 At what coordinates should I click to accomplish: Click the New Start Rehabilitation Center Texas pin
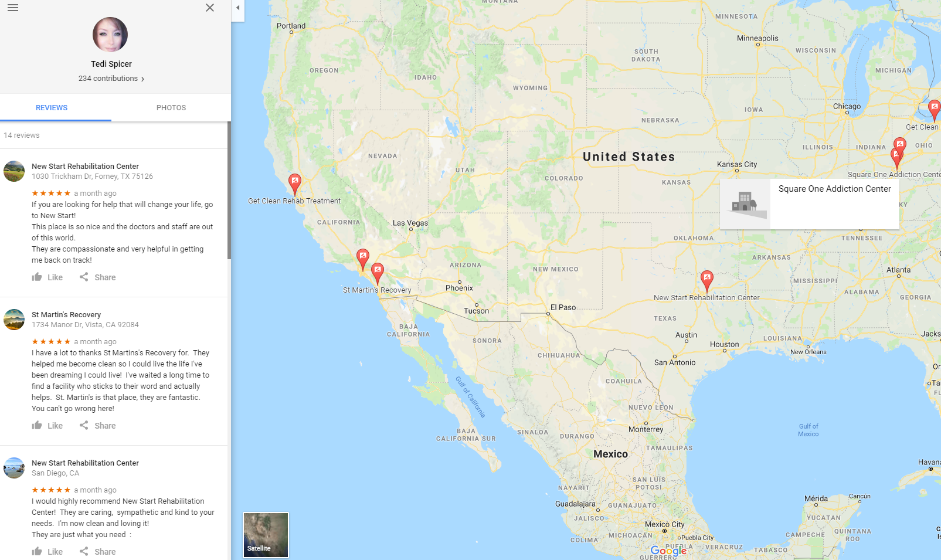click(707, 281)
